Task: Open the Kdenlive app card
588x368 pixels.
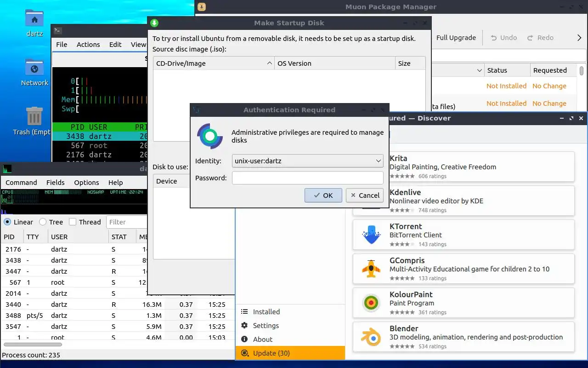Action: [464, 201]
